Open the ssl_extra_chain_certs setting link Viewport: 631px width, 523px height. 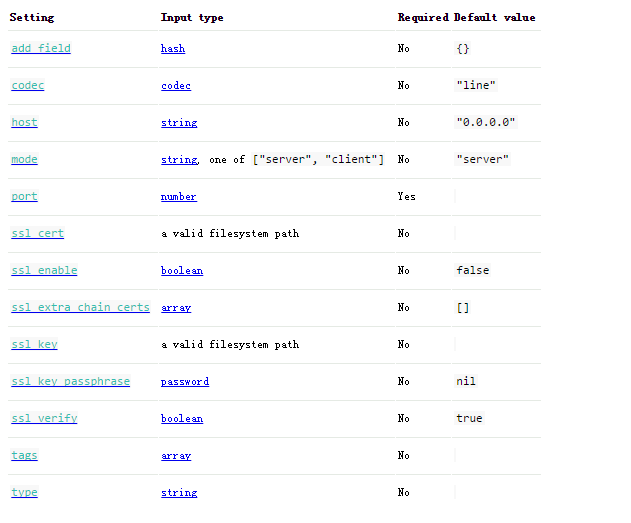80,308
